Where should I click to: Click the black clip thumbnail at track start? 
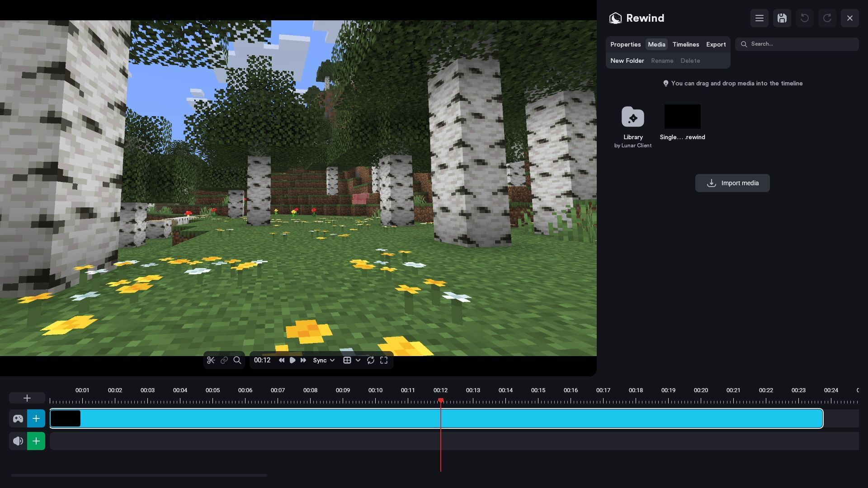66,418
